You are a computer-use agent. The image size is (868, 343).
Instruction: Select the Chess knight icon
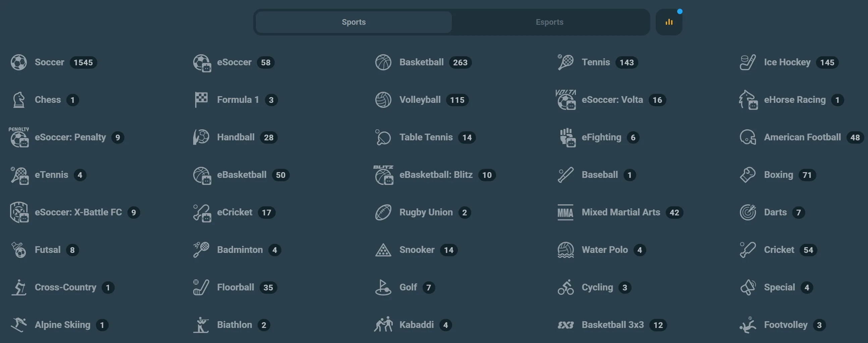tap(19, 99)
